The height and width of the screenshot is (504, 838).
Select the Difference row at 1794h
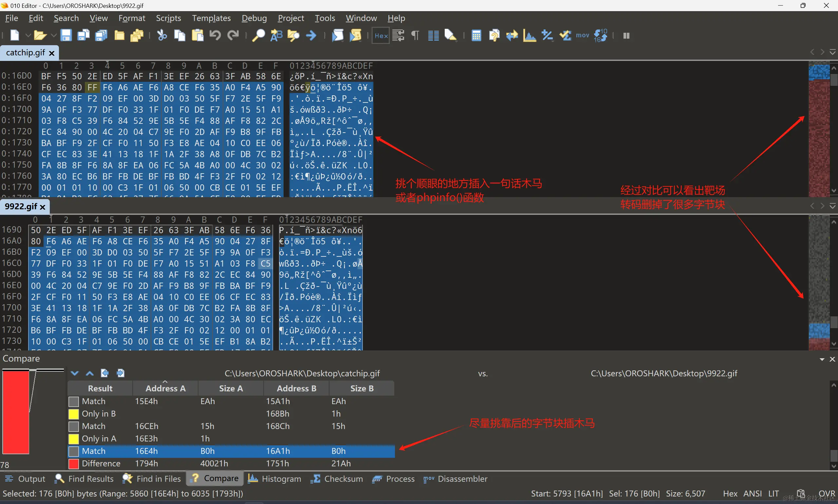[231, 464]
